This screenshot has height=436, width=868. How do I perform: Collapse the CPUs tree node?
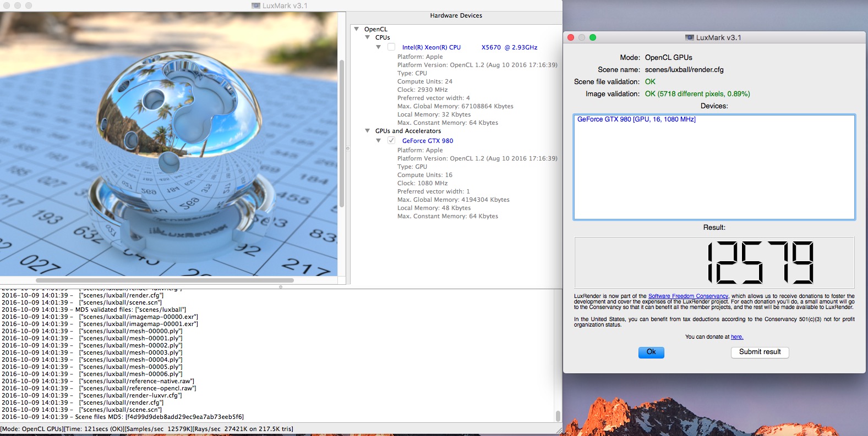[368, 37]
